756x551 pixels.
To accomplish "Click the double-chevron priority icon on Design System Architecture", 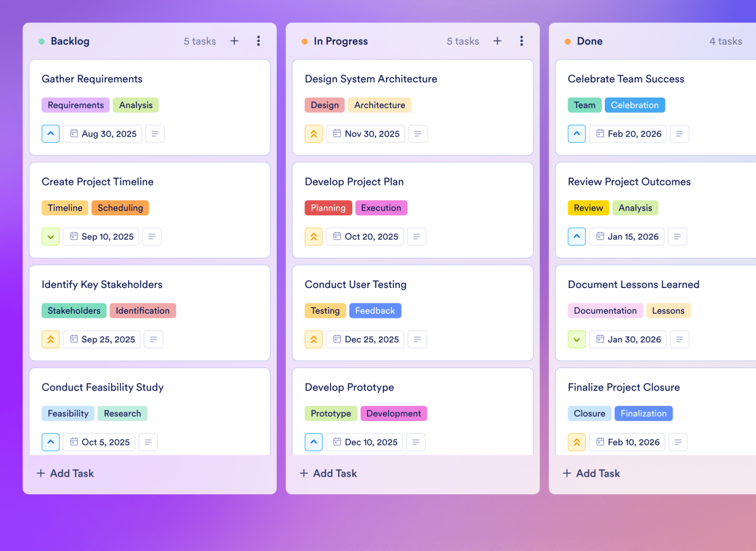I will click(313, 134).
